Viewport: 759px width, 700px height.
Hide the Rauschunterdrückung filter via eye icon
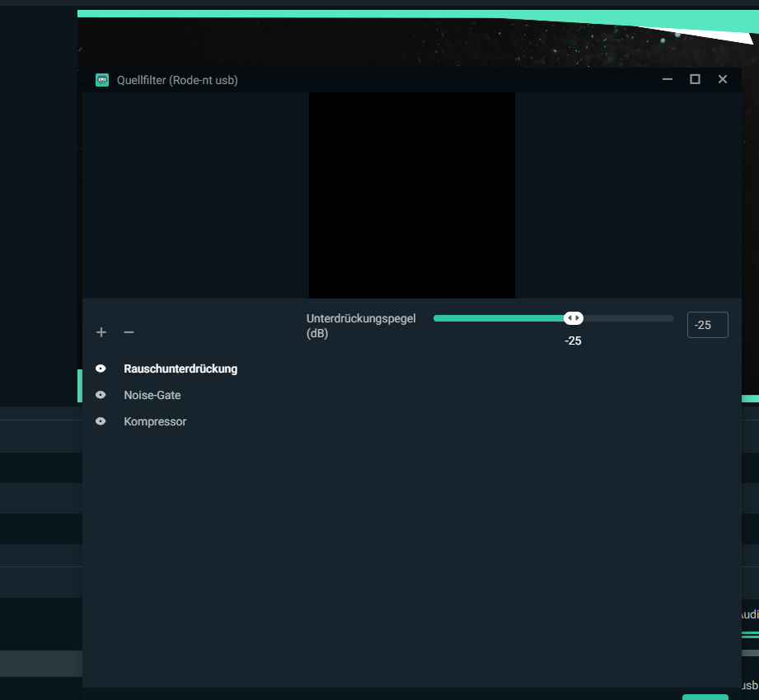tap(101, 369)
